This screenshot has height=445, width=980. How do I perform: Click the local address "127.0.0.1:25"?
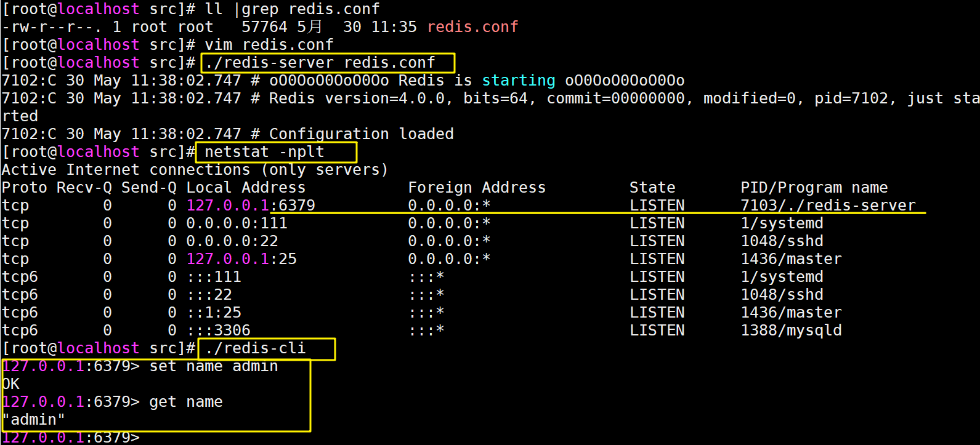coord(241,259)
